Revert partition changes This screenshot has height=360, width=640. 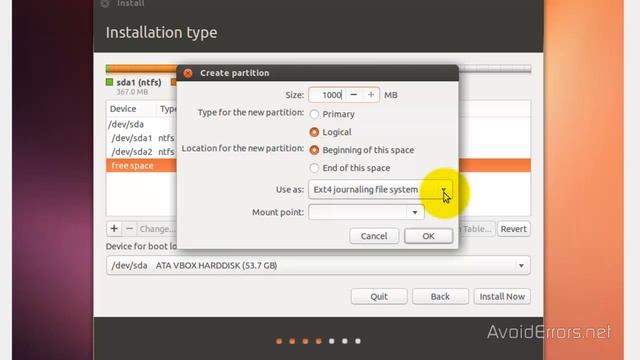pos(513,229)
